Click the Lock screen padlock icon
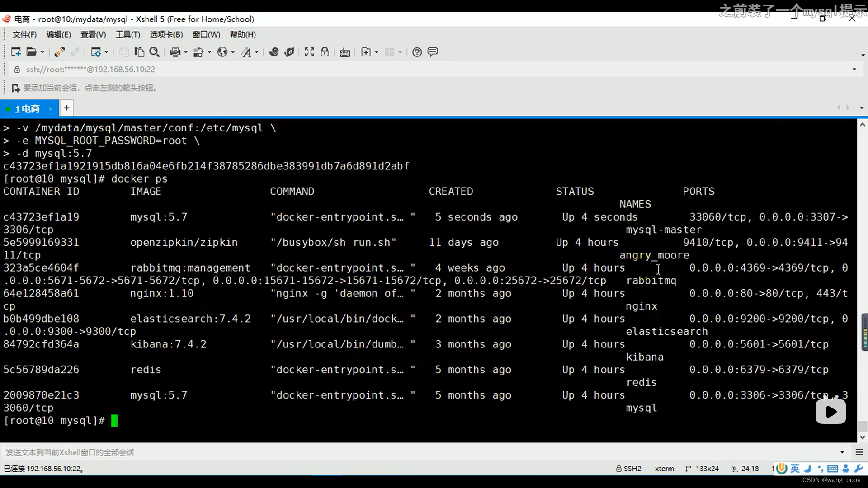The image size is (868, 488). tap(325, 52)
